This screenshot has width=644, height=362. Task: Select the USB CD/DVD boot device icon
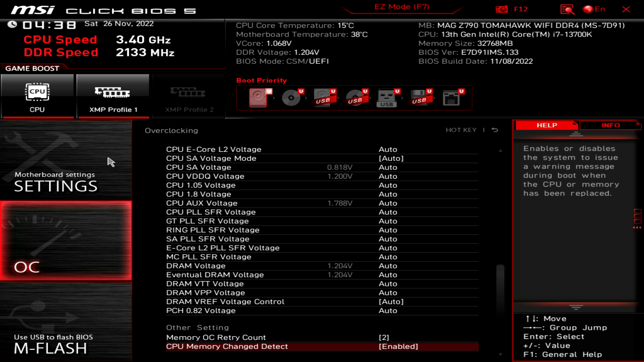[x=357, y=98]
